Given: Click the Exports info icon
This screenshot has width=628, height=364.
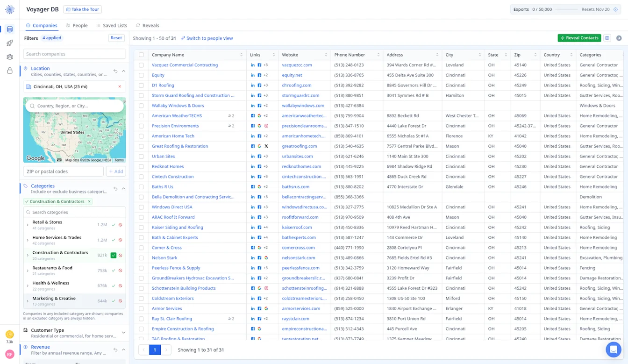Looking at the screenshot, I should [x=615, y=9].
